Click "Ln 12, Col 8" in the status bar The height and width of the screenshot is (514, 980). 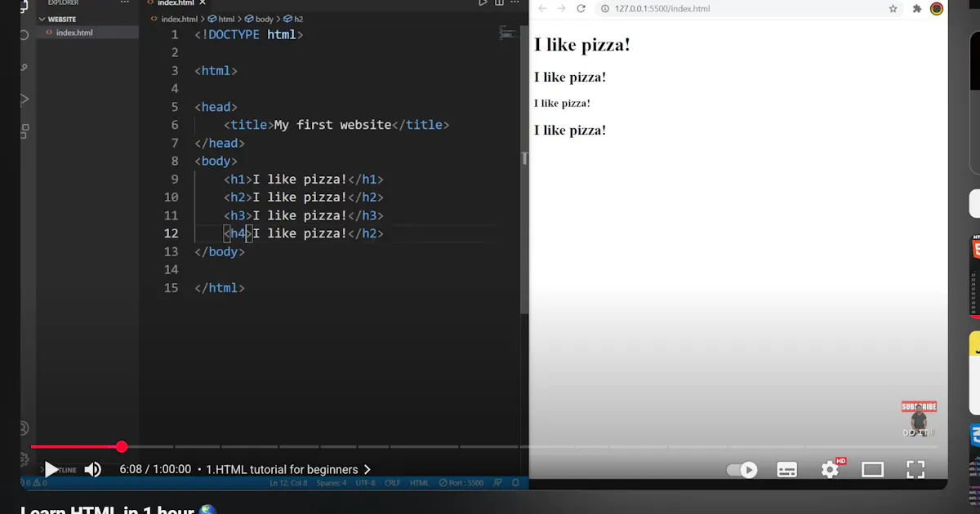288,483
